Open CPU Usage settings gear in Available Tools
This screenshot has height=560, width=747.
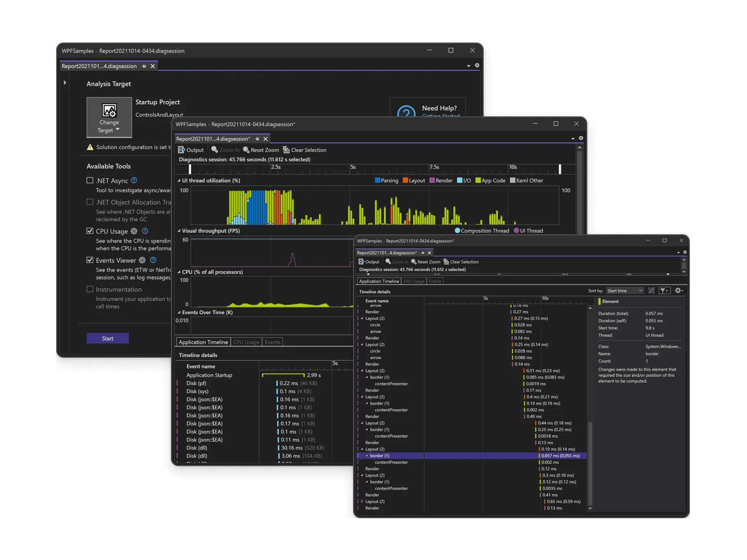point(134,231)
